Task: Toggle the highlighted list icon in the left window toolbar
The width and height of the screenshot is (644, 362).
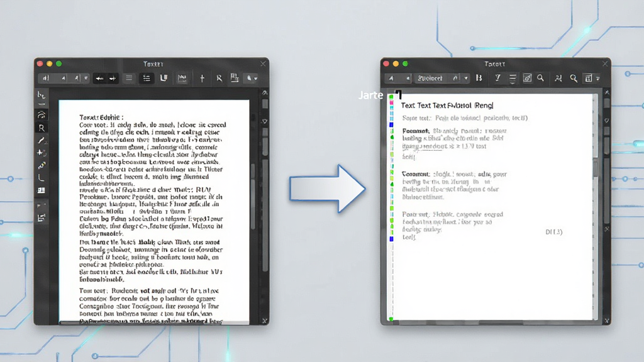Action: (x=147, y=79)
